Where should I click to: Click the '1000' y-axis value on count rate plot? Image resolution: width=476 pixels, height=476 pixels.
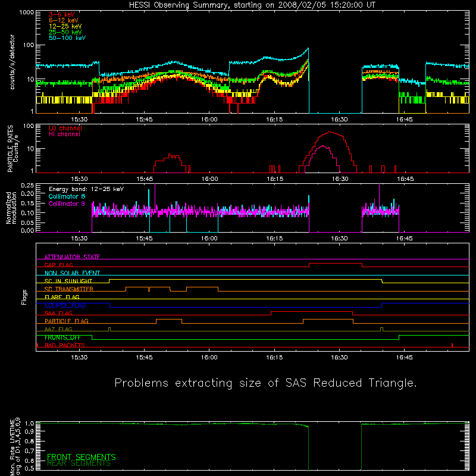click(27, 12)
